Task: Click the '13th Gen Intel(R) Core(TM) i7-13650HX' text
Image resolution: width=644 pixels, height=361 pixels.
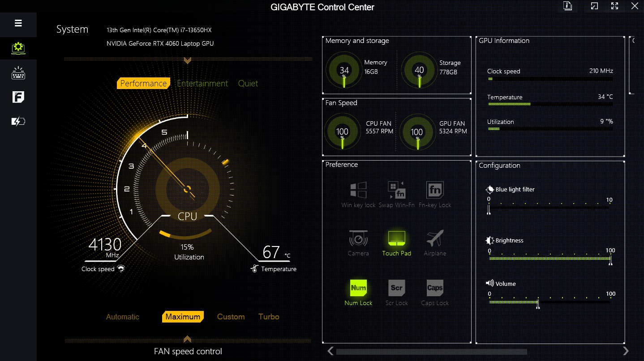Action: coord(159,30)
